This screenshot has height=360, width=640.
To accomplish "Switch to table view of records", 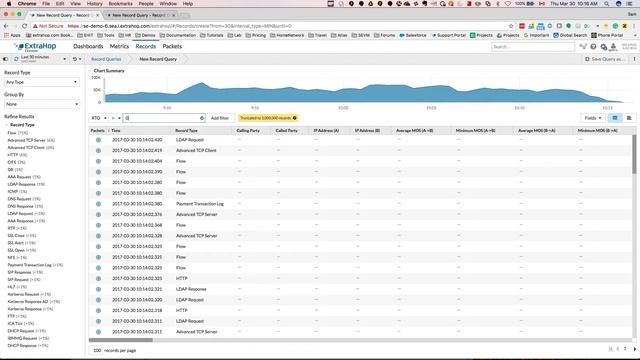I will [x=615, y=118].
